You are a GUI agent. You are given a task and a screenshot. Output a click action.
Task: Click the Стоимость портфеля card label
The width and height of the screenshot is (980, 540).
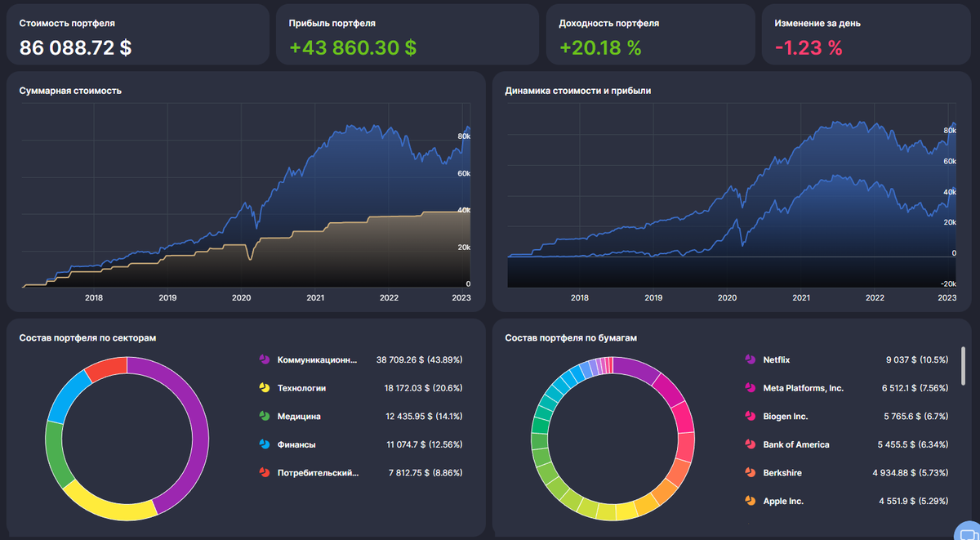(x=67, y=23)
